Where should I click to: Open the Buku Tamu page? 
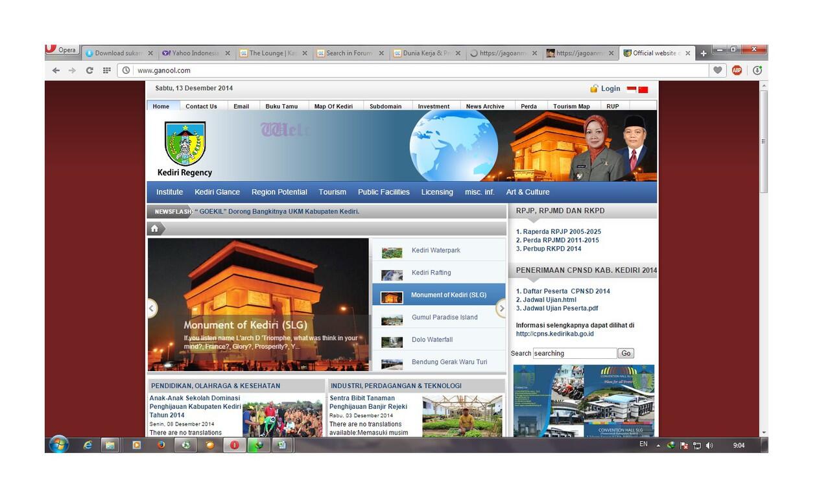[x=281, y=106]
